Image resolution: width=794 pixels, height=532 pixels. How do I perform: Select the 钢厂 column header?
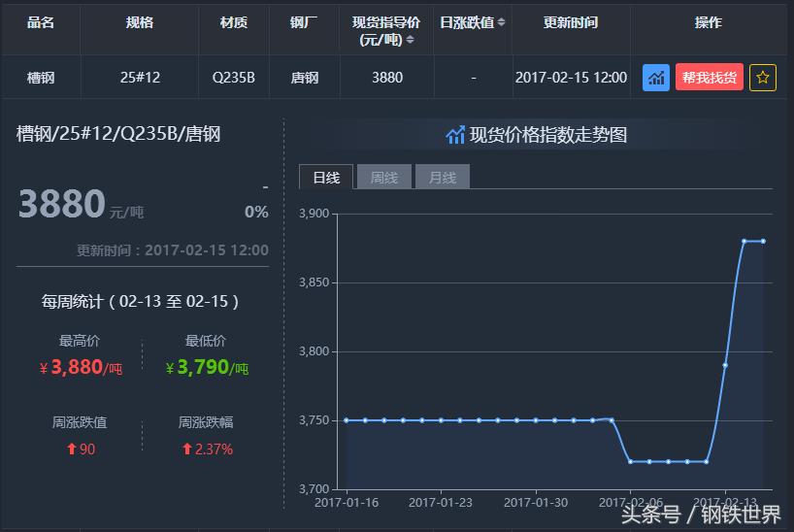(305, 22)
